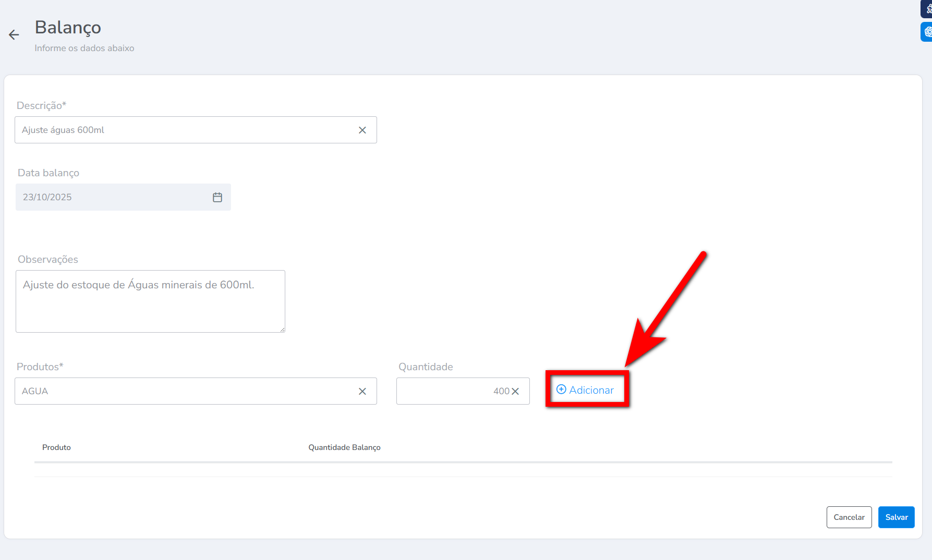Open the calendar picker for Data balanço
The image size is (932, 560).
[x=217, y=197]
